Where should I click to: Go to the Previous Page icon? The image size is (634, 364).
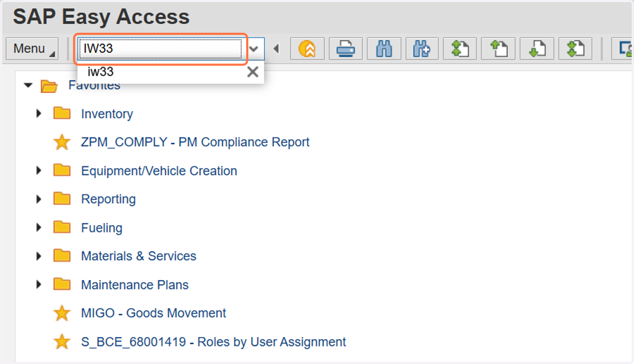[x=499, y=49]
